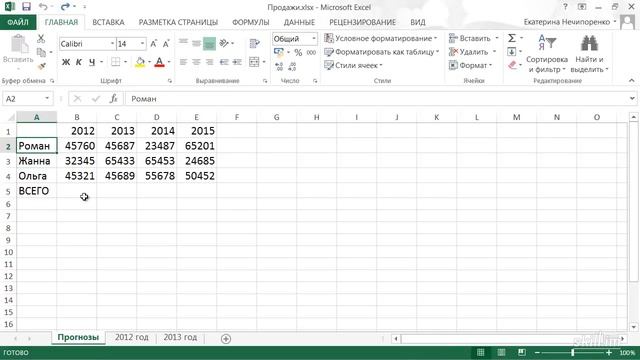This screenshot has width=640, height=360.
Task: Click the Cut scissors icon
Action: 41,39
